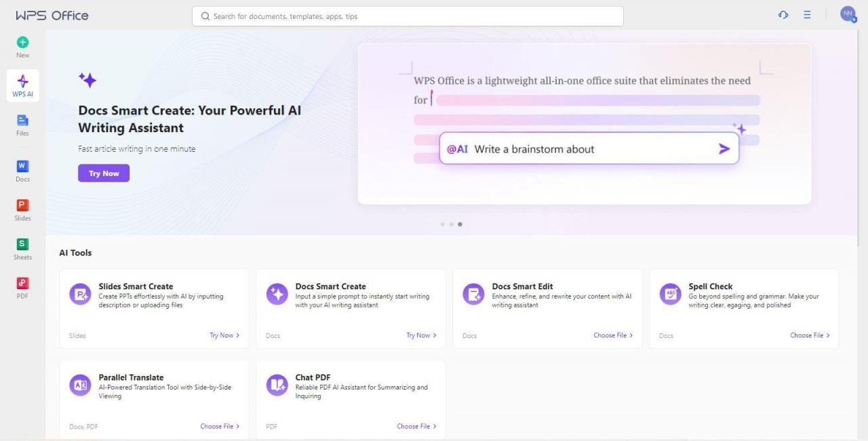
Task: Click the sparkle icon above banner title
Action: pyautogui.click(x=87, y=80)
